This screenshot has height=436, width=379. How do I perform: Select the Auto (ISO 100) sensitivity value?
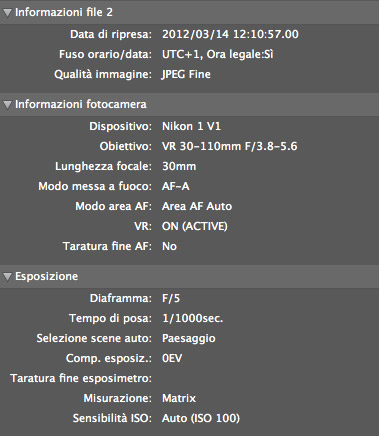tap(201, 418)
